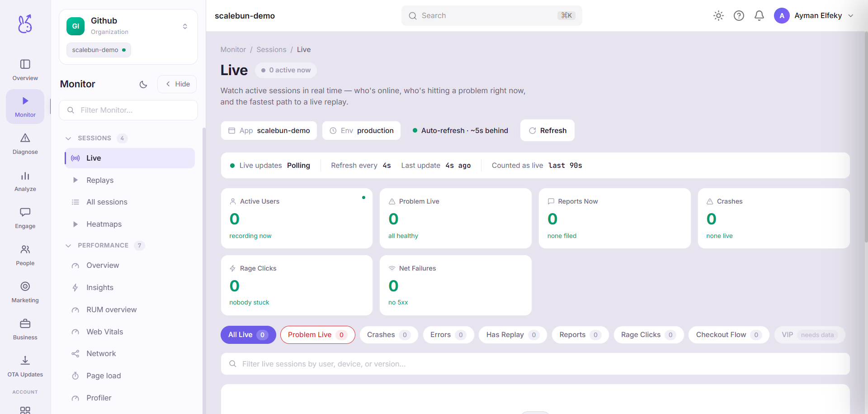Click the moon icon beside Monitor heading
This screenshot has height=414, width=868.
coord(143,84)
